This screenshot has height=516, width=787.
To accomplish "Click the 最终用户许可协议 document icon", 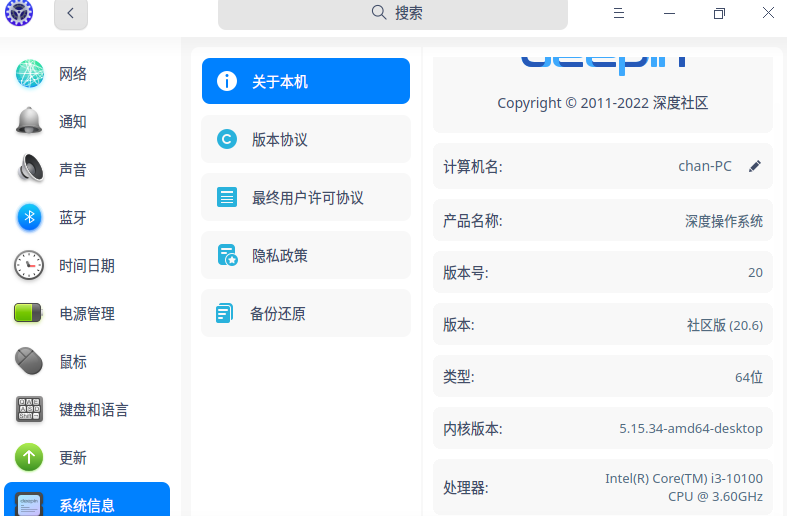I will [227, 197].
